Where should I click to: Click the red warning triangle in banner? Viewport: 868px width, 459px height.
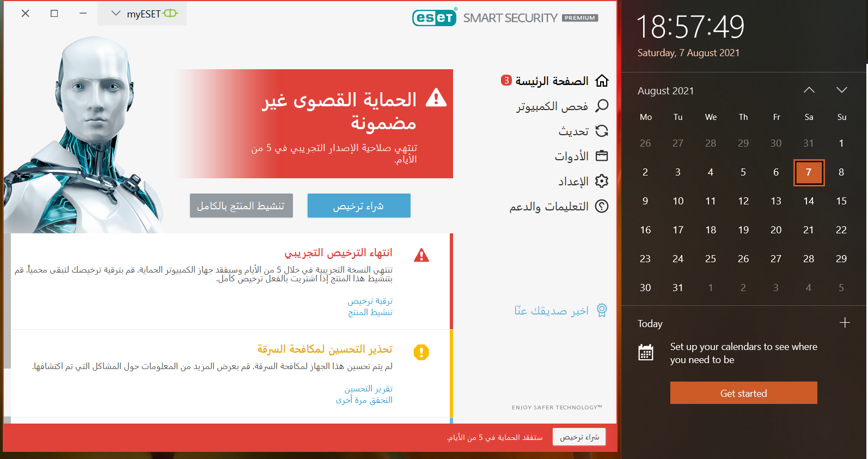click(436, 98)
